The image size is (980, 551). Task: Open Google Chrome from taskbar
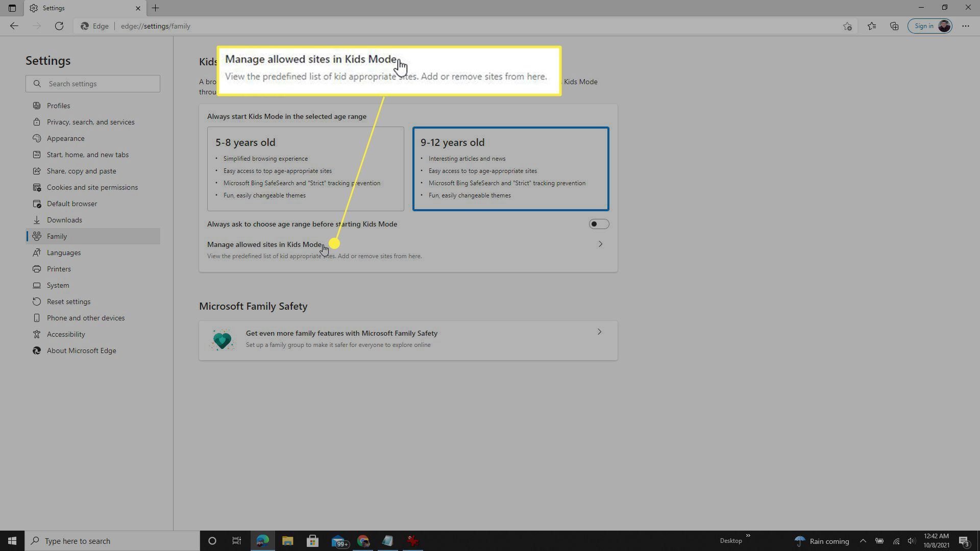point(363,541)
